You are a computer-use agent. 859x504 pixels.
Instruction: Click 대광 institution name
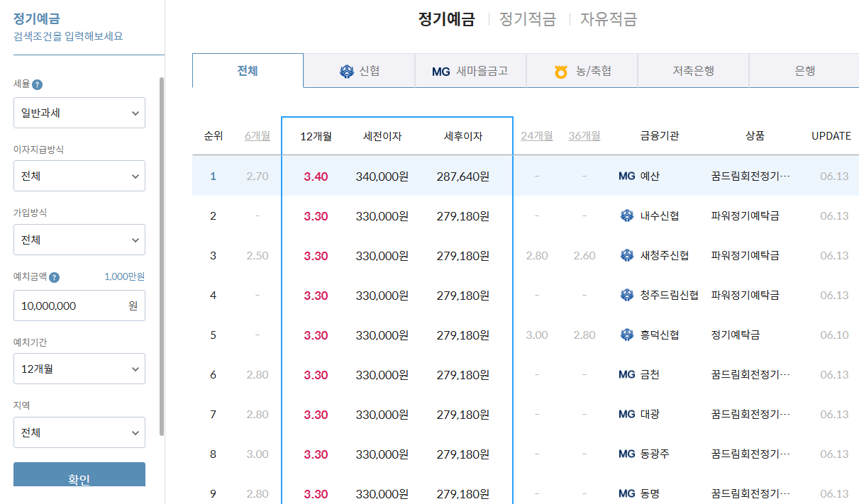coord(650,414)
